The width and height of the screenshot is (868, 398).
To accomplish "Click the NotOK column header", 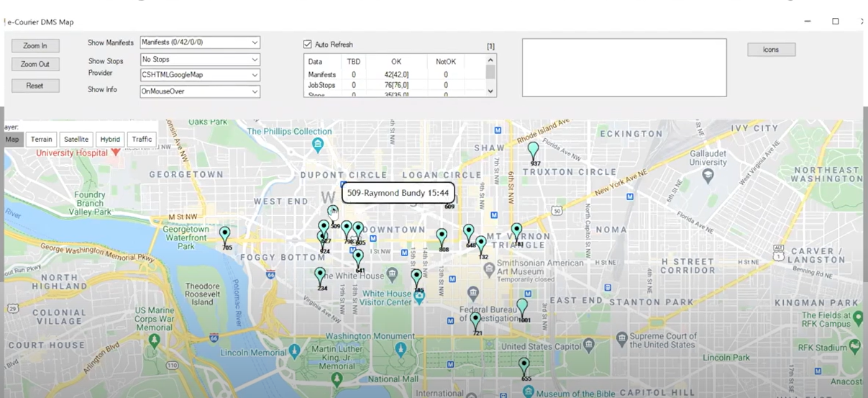I will (x=446, y=62).
